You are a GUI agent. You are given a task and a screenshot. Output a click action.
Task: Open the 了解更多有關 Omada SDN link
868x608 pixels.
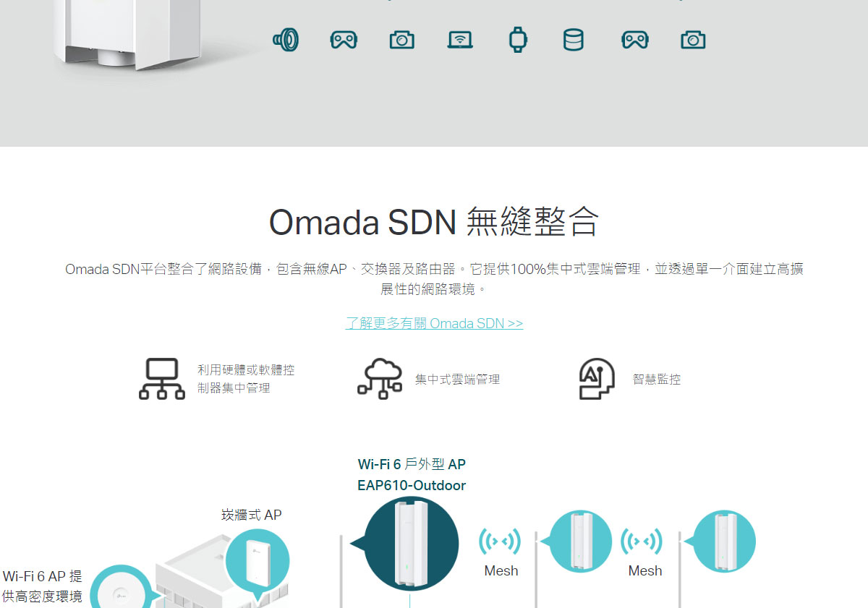[434, 323]
